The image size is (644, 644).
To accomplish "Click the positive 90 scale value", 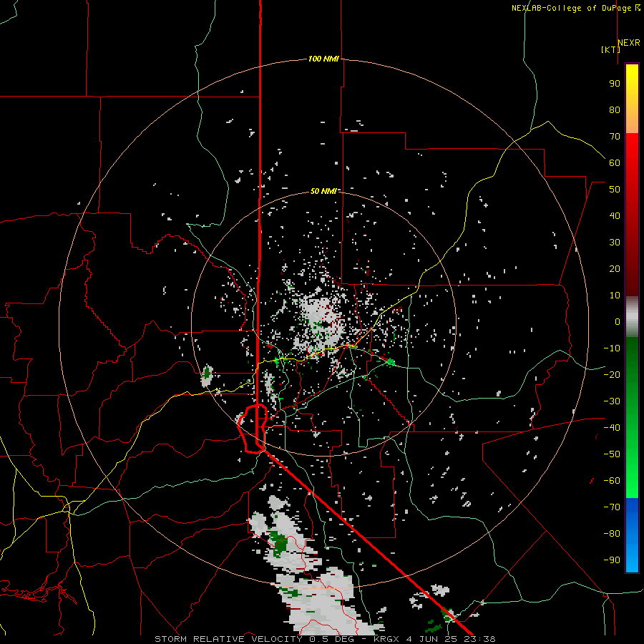I will click(x=615, y=84).
